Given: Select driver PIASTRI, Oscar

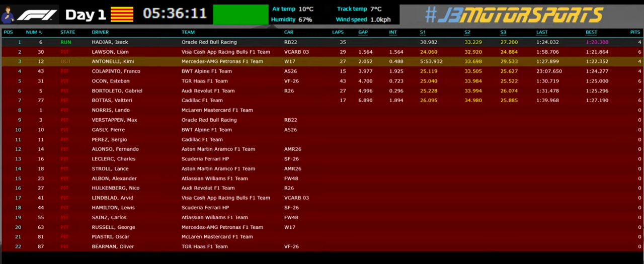Looking at the screenshot, I should tap(111, 237).
